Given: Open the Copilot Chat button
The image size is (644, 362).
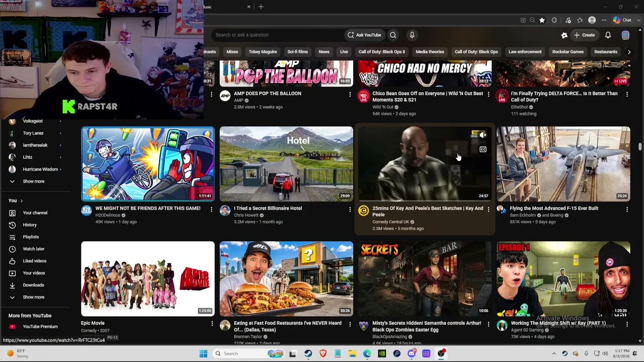Looking at the screenshot, I should pos(622,20).
